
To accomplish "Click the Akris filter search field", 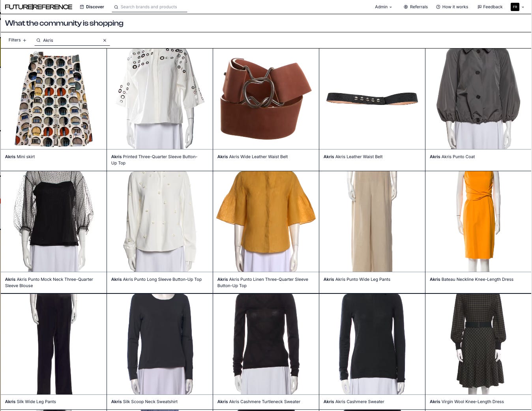I will click(72, 40).
